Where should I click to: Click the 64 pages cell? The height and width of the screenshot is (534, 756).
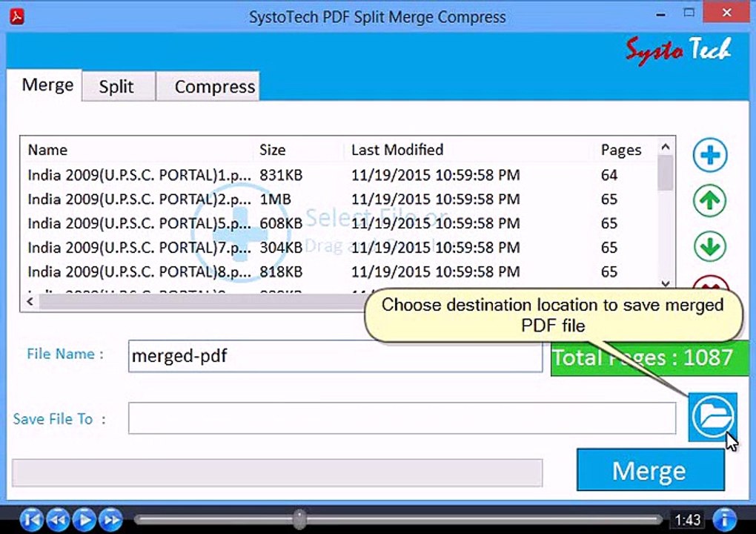(609, 174)
